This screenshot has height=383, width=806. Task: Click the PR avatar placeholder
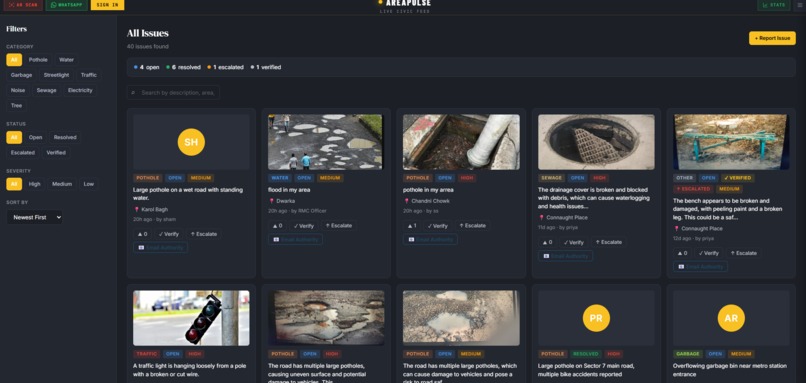[x=596, y=318]
